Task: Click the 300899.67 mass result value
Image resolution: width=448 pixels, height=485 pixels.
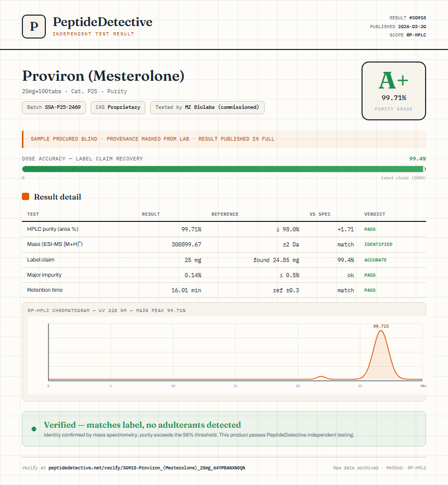Action: 186,244
